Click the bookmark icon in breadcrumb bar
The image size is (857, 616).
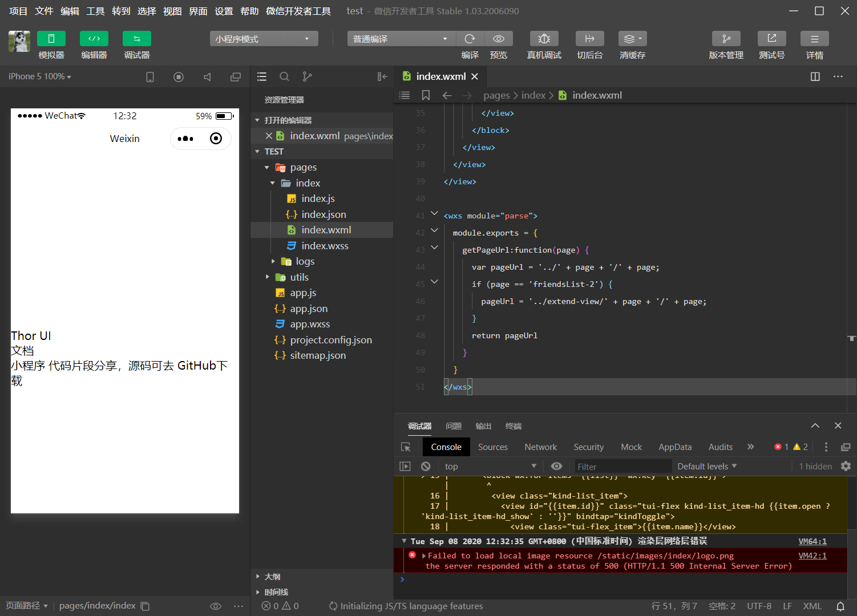pos(426,95)
